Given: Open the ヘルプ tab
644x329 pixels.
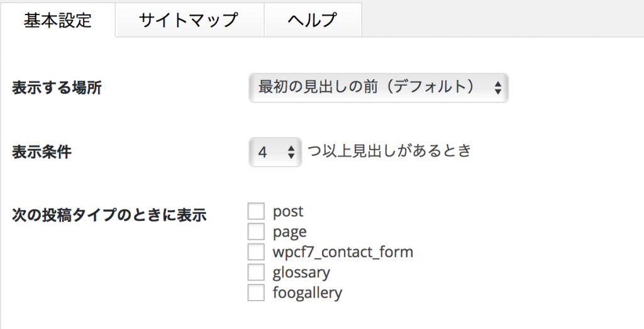Looking at the screenshot, I should [312, 20].
